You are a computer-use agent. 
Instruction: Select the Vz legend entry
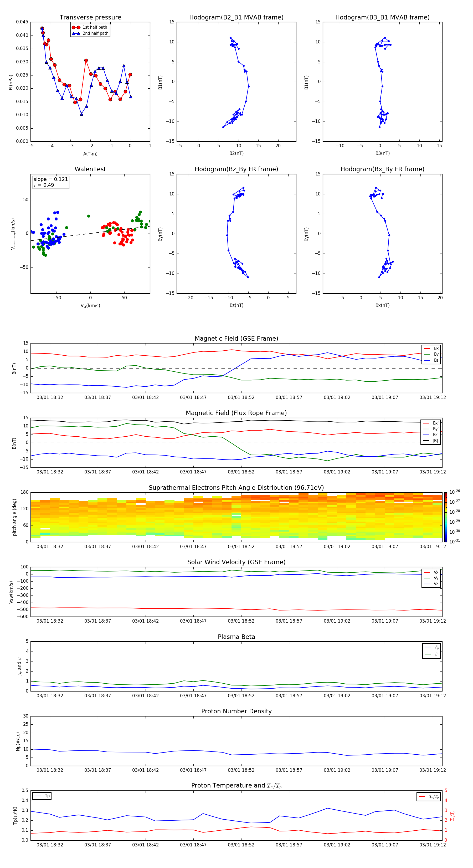click(x=431, y=584)
